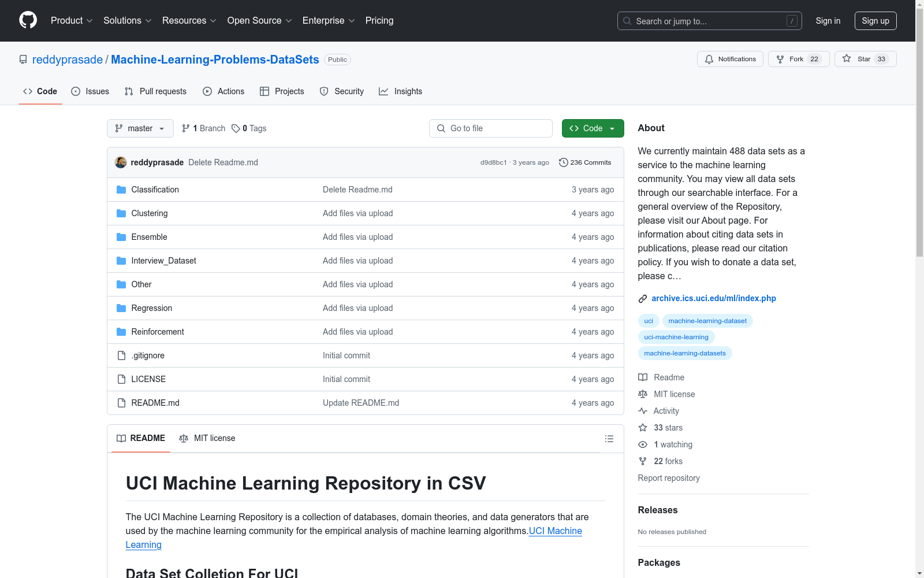Click the Notifications bell icon

tap(709, 59)
